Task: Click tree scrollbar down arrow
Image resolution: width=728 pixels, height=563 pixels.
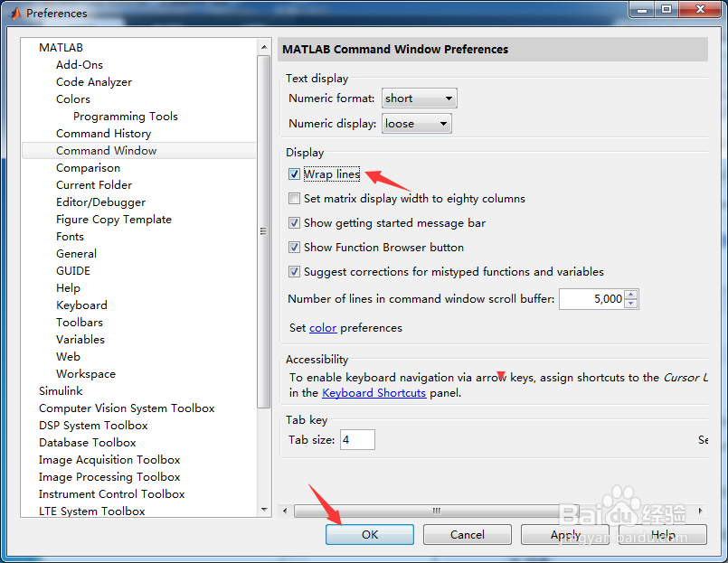Action: pos(264,510)
